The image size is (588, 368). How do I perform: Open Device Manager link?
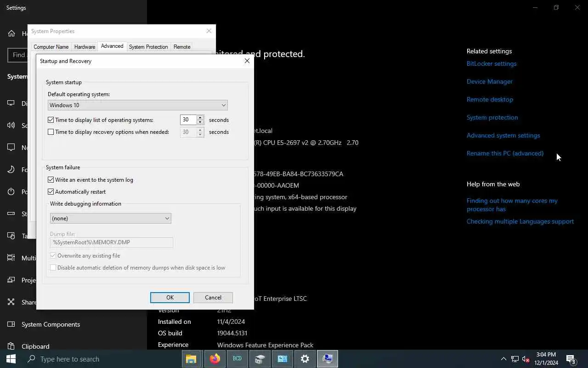pyautogui.click(x=490, y=81)
